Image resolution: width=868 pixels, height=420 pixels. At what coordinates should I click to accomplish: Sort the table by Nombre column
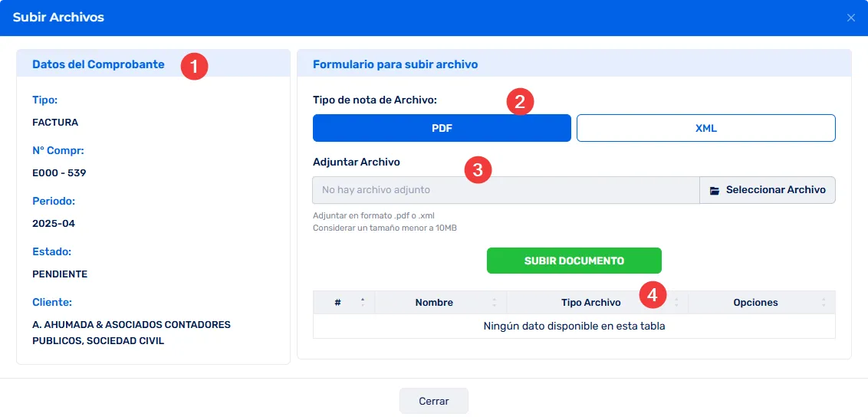434,303
